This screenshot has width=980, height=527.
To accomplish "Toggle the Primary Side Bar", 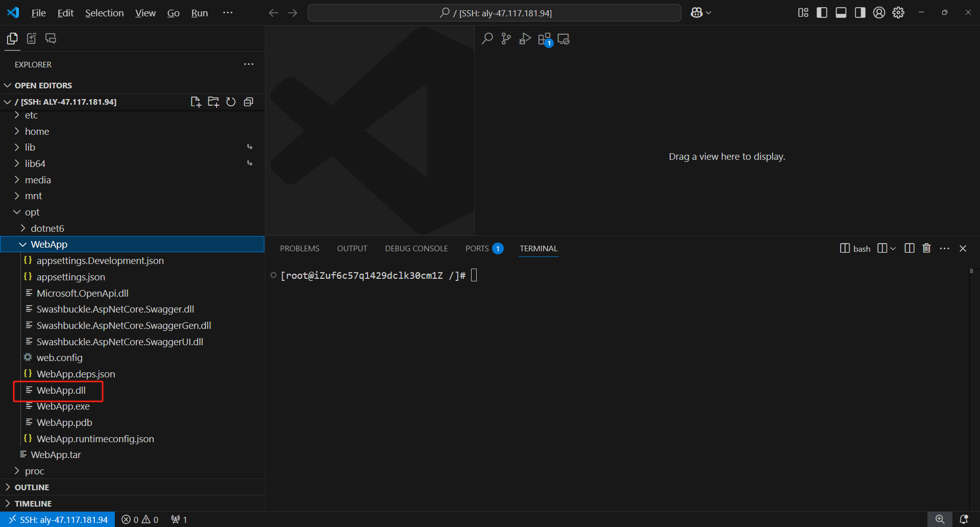I will [x=822, y=12].
